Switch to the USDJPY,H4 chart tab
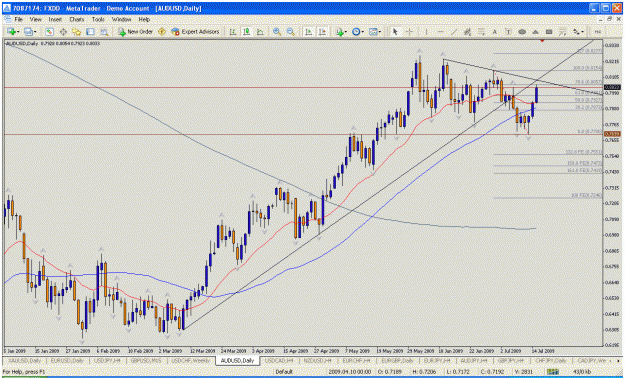 [107, 360]
